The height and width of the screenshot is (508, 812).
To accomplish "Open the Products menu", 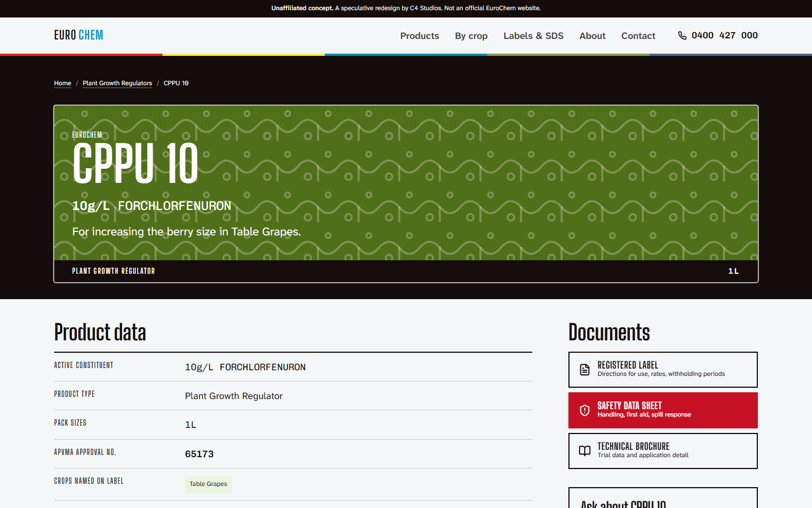I will [420, 36].
